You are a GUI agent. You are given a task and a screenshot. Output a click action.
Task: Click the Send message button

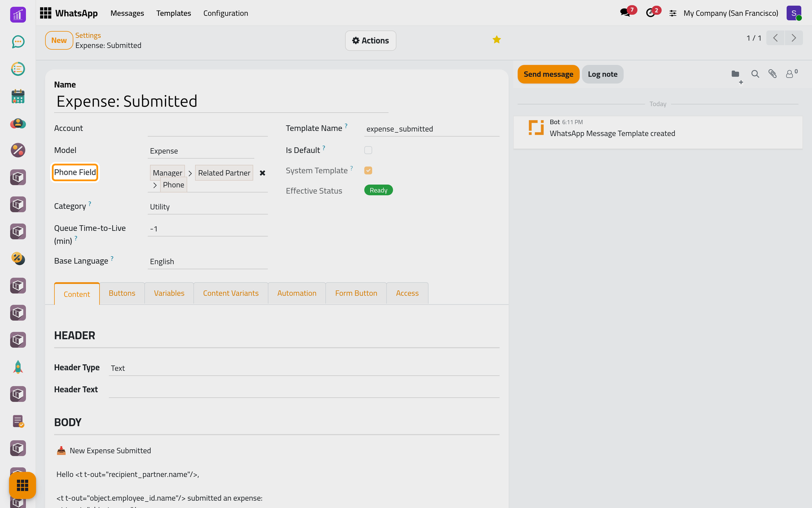click(x=548, y=74)
